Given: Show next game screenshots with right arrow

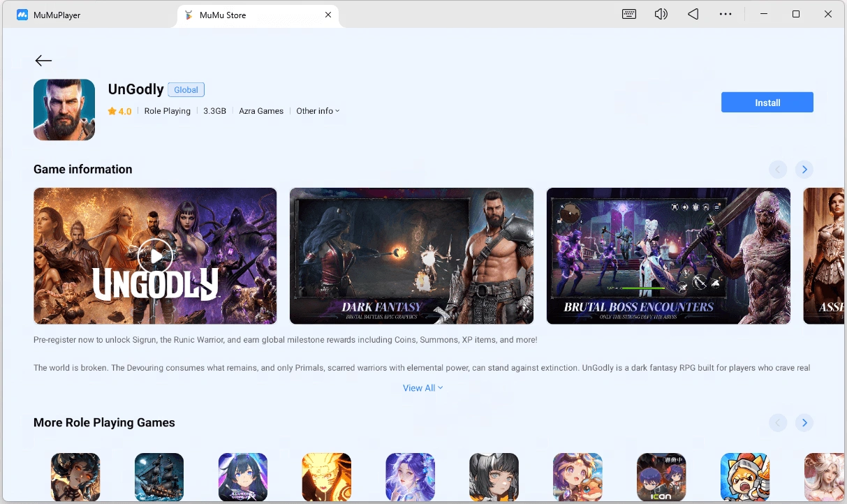Looking at the screenshot, I should [804, 170].
